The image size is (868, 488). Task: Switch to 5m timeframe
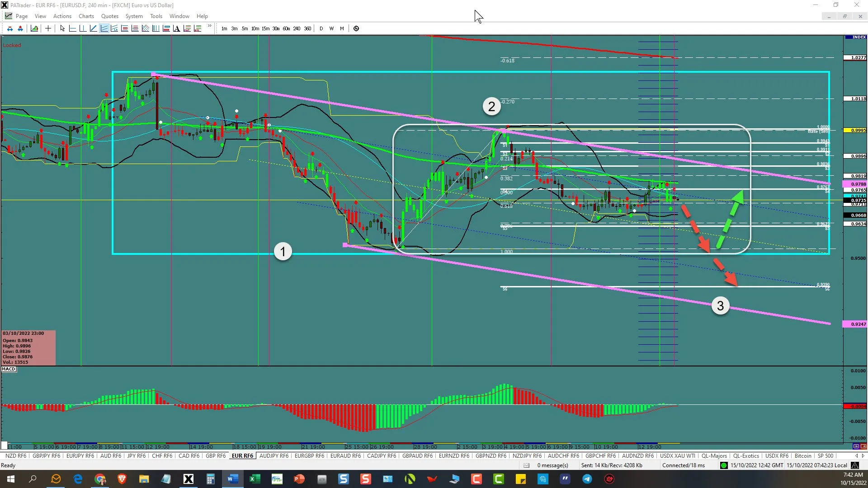coord(245,28)
